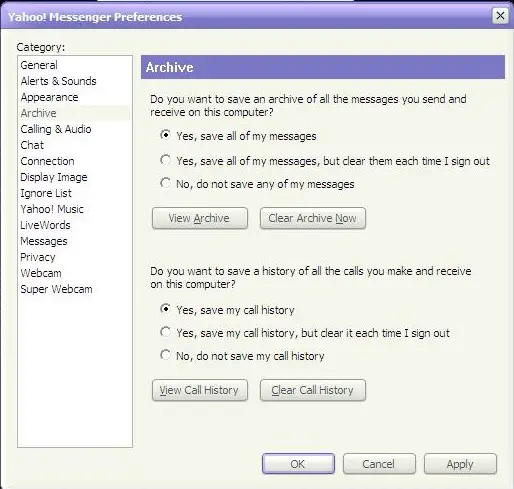Click Clear Call History button
This screenshot has width=514, height=489.
(313, 390)
